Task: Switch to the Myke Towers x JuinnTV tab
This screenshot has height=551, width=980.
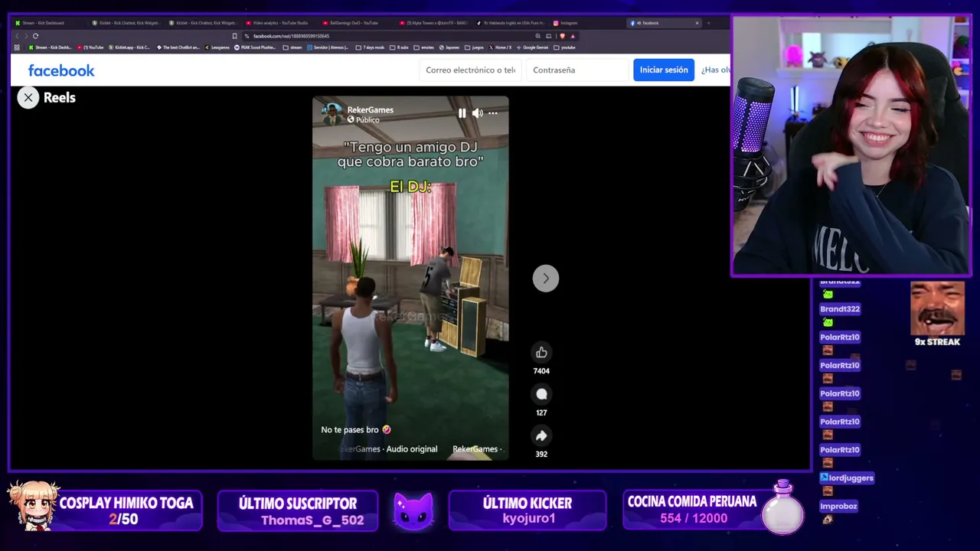Action: pos(433,23)
